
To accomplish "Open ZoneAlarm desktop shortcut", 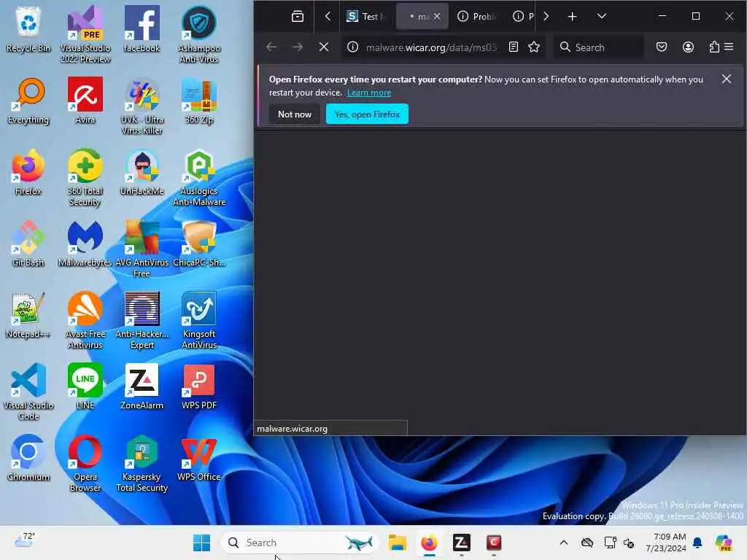I will pyautogui.click(x=142, y=387).
